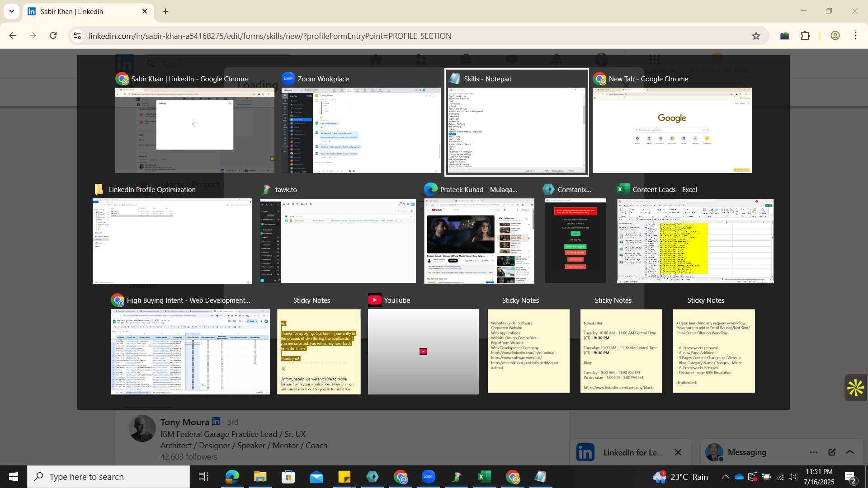Switch to LinkedIn Profile Optimization folder window
Screen dimensions: 868x488
tap(172, 241)
